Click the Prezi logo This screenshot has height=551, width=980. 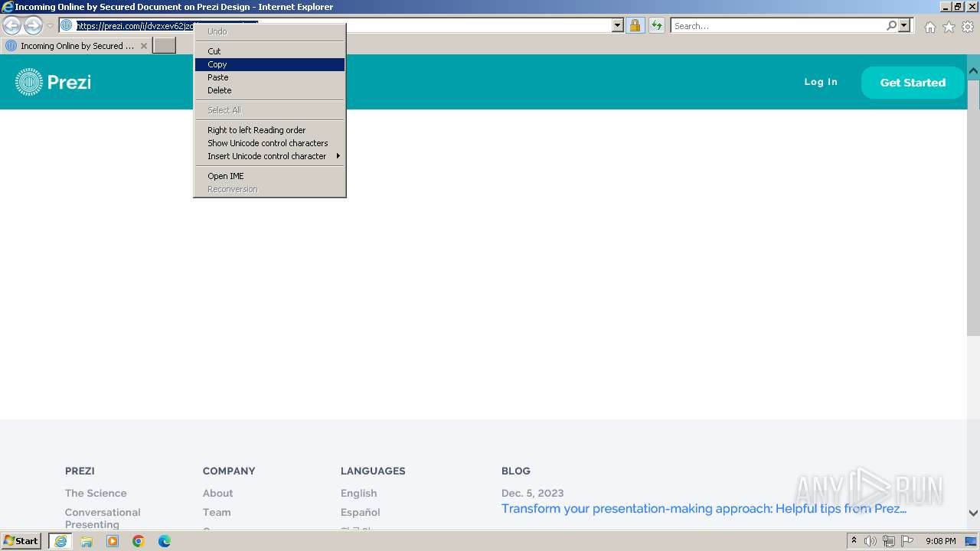tap(53, 82)
